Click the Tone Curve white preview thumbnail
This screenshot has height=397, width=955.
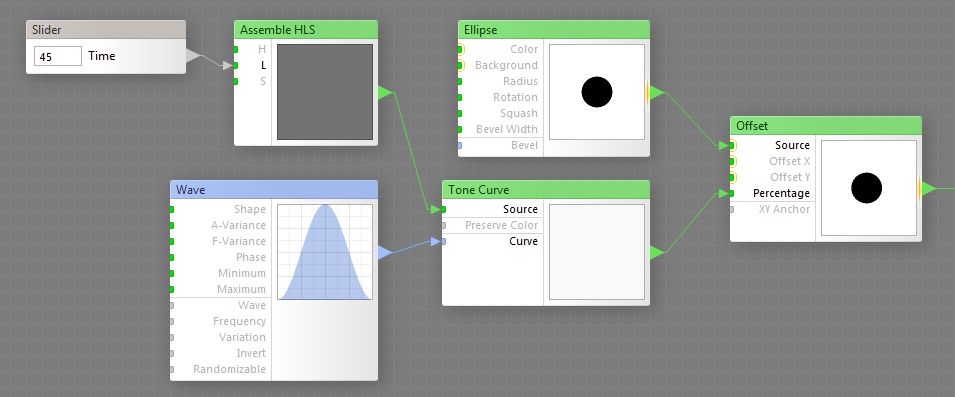[x=597, y=252]
